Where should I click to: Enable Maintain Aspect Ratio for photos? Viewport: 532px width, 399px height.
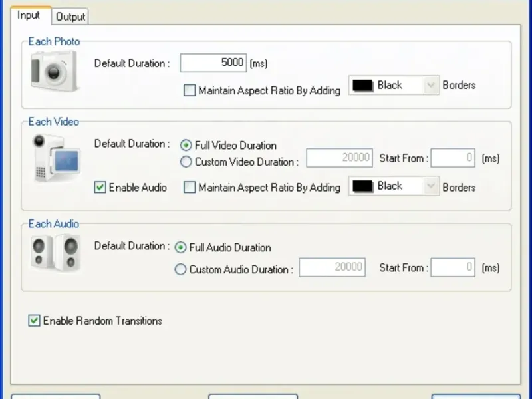[x=190, y=91]
